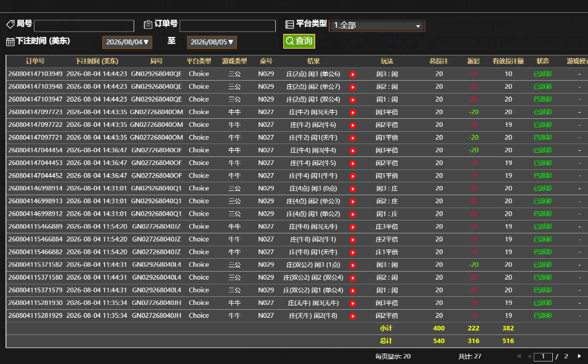Open start date picker 2026/08/04

point(127,42)
